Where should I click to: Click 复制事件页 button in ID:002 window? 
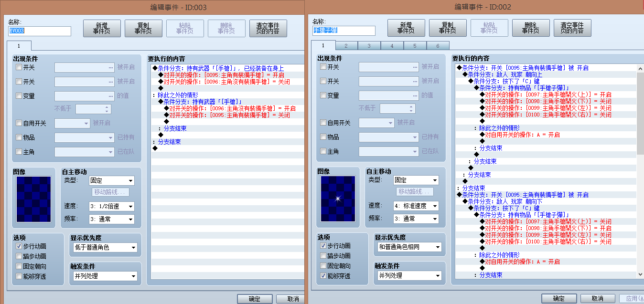pyautogui.click(x=448, y=28)
